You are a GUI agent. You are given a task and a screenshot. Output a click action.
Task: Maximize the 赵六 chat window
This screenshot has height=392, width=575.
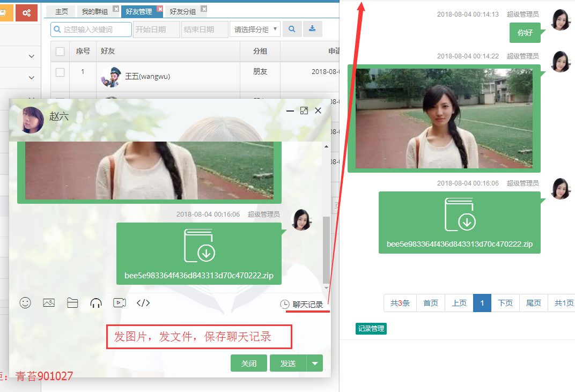pyautogui.click(x=304, y=111)
